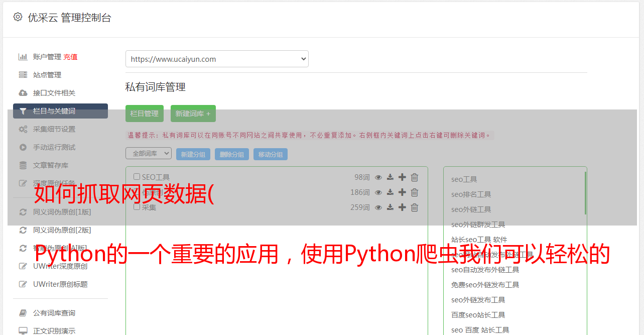Click the green scrollbar in the keyword list
This screenshot has height=335, width=644.
pos(585,193)
